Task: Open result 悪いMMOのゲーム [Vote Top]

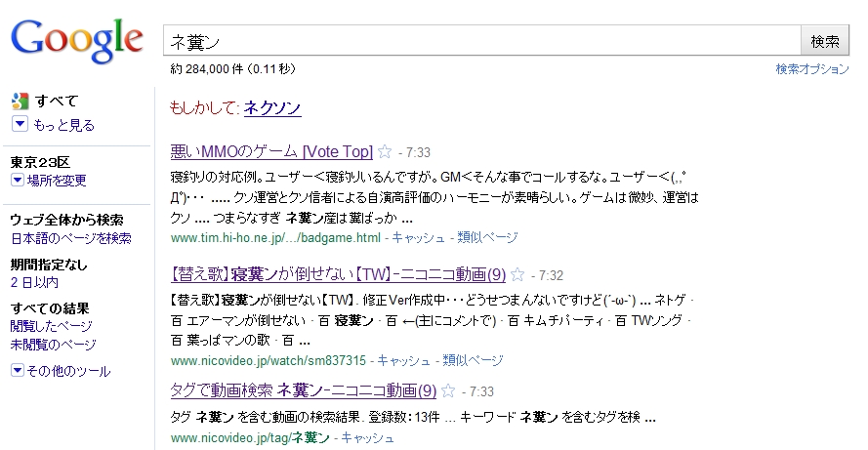Action: tap(271, 151)
